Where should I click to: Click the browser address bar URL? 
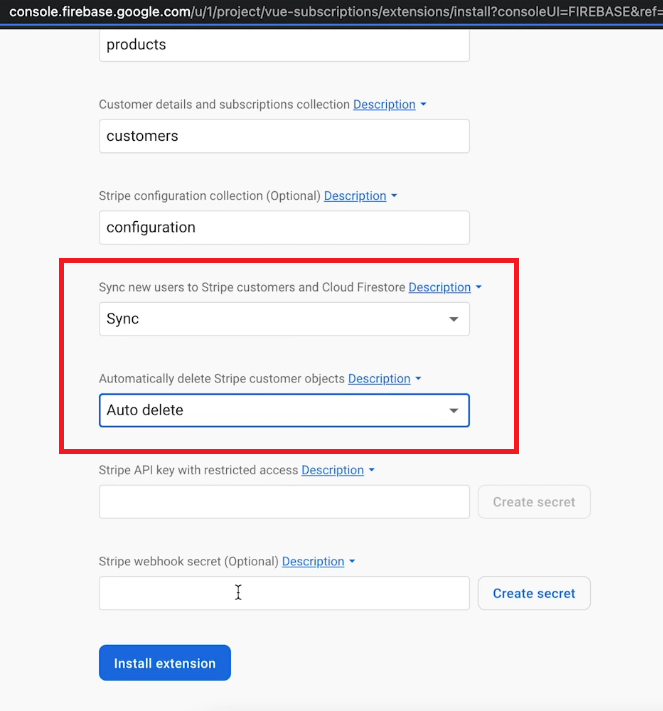pyautogui.click(x=336, y=11)
